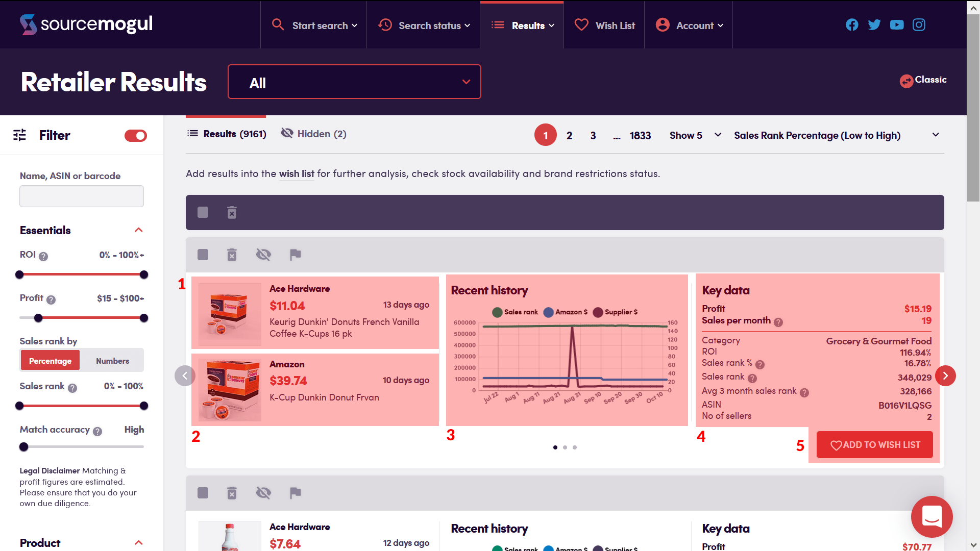Flag the Keurig Dunkin' Donuts result
This screenshot has height=551, width=980.
click(x=295, y=255)
